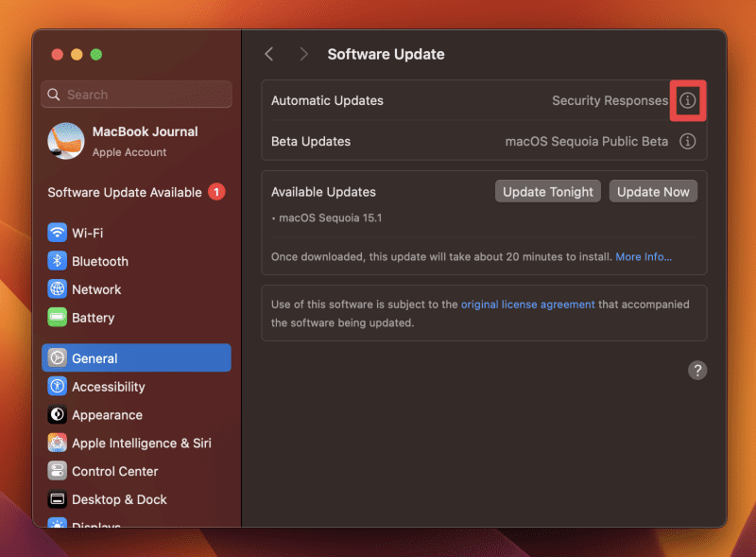Screen dimensions: 756x557
Task: Open Desktop & Dock settings
Action: click(x=57, y=499)
